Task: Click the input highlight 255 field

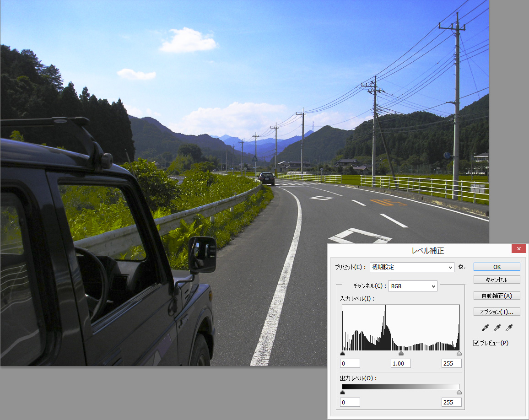Action: [x=452, y=363]
